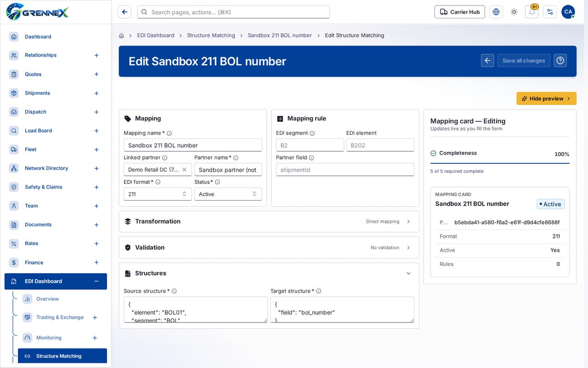Screen dimensions: 588x368
Task: Click the Mapping name input field
Action: point(193,145)
